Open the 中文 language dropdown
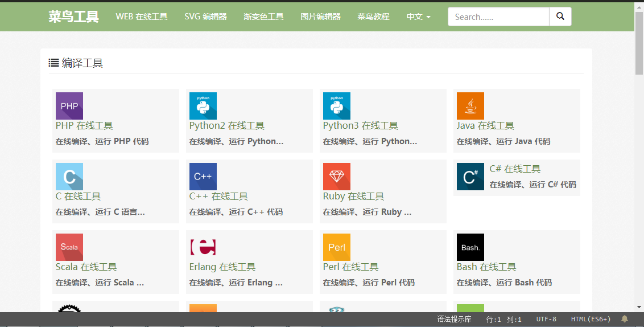This screenshot has width=644, height=327. click(x=419, y=17)
